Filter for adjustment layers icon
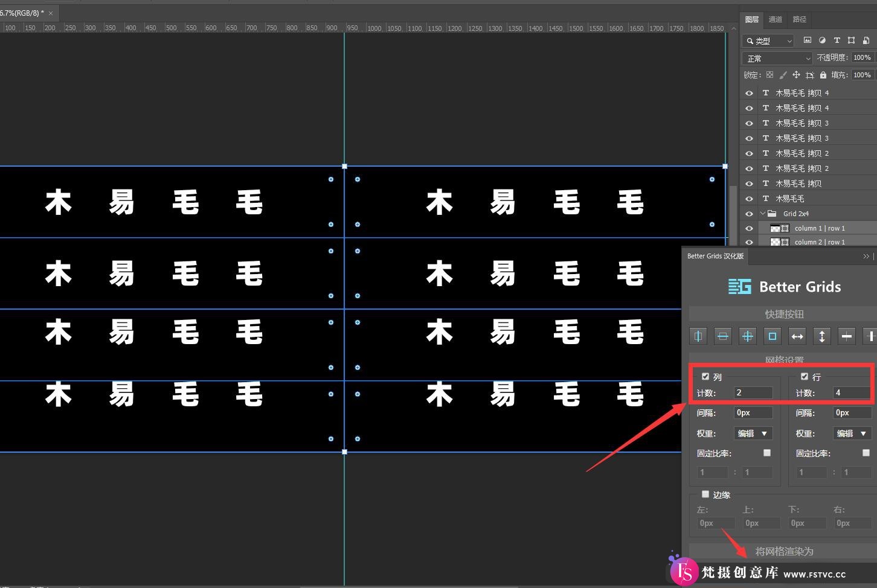 (x=822, y=40)
